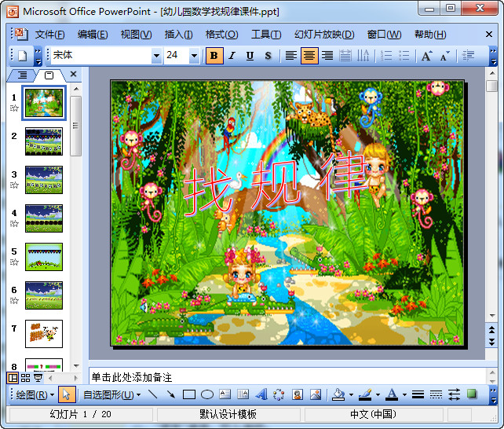Insert diagram or organization chart
The width and height of the screenshot is (504, 429).
pyautogui.click(x=279, y=394)
